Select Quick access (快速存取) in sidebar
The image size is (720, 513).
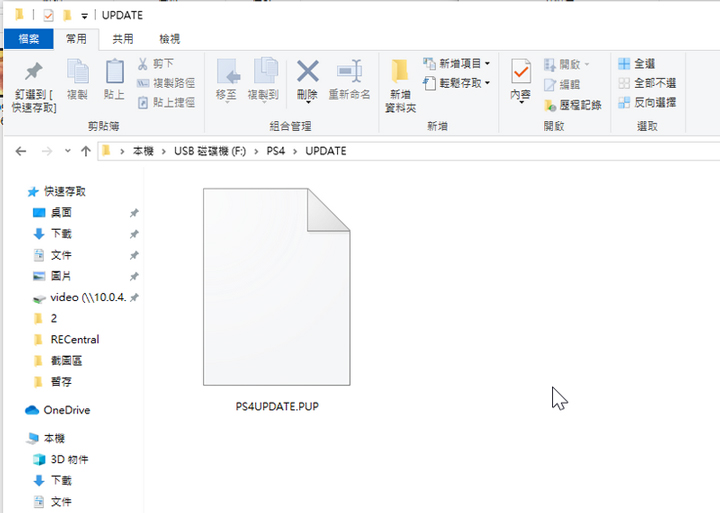65,192
